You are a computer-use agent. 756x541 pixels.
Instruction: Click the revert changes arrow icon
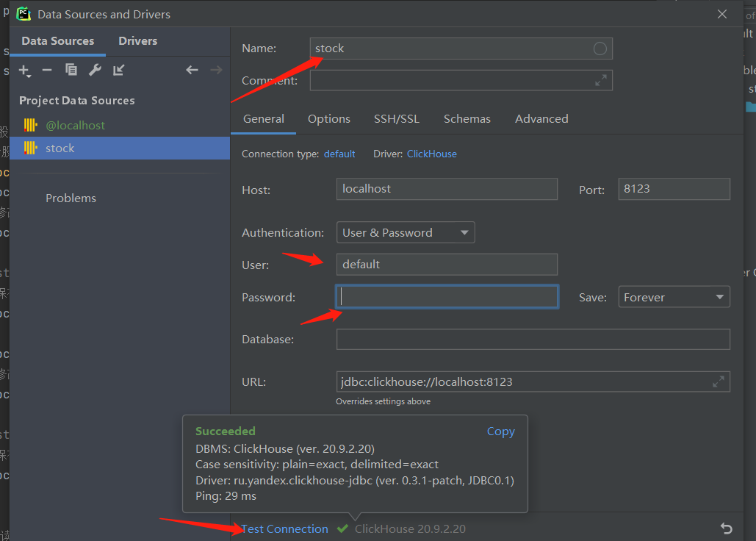pos(726,529)
